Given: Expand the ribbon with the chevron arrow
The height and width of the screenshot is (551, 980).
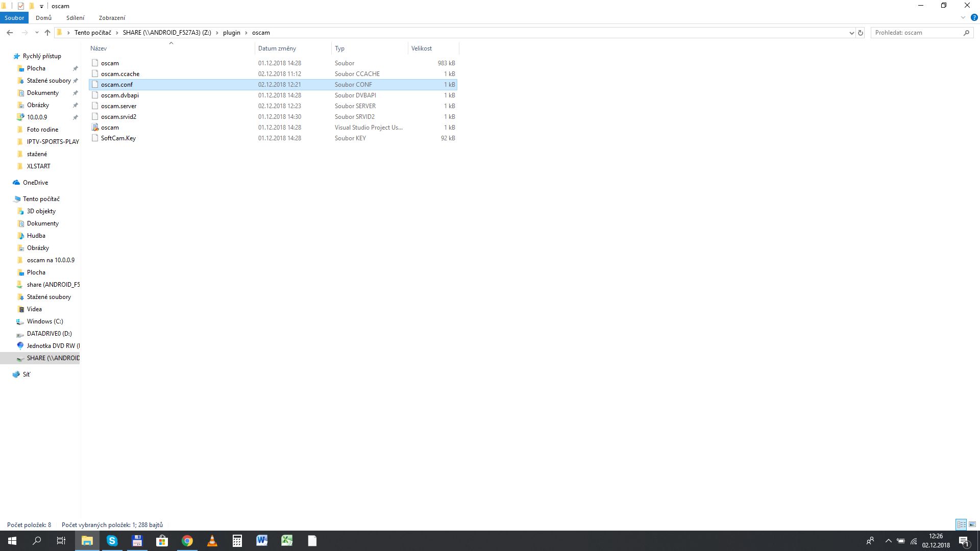Looking at the screenshot, I should (x=963, y=17).
